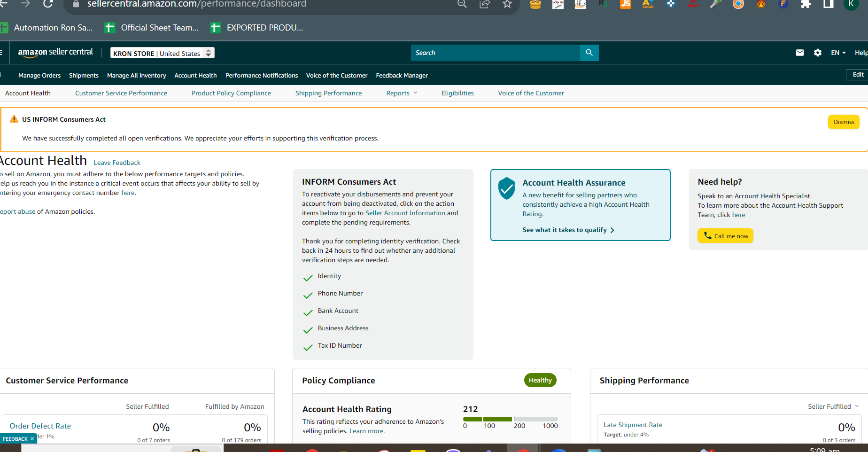Open the Seller Fulfilled dropdown in Shipping Performance
868x452 pixels.
pyautogui.click(x=833, y=406)
